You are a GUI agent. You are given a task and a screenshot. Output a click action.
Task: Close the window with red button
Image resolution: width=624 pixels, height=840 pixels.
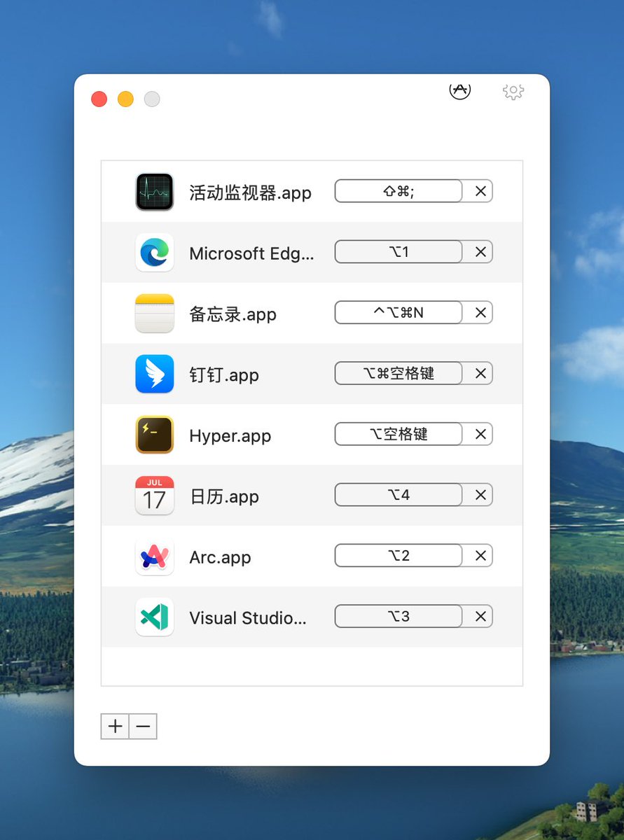[x=99, y=99]
